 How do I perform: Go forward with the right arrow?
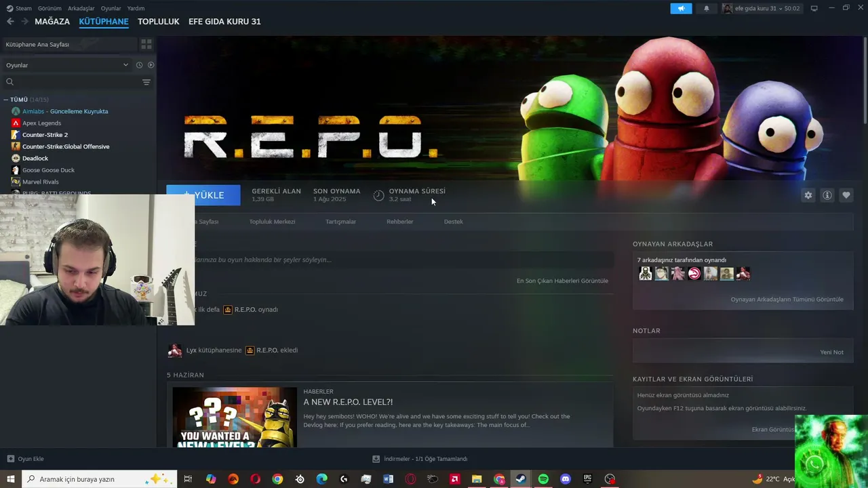click(24, 22)
